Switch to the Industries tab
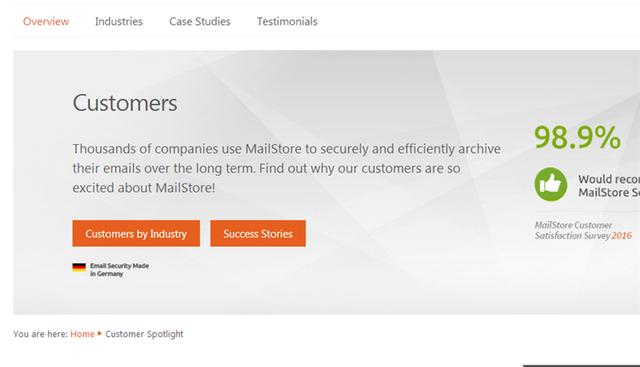 119,21
